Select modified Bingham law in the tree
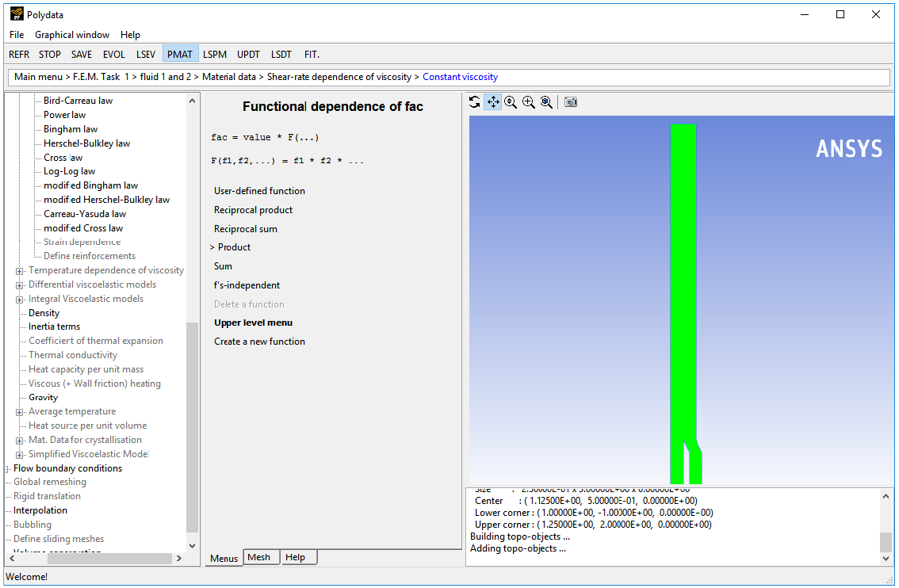899x588 pixels. coord(90,185)
